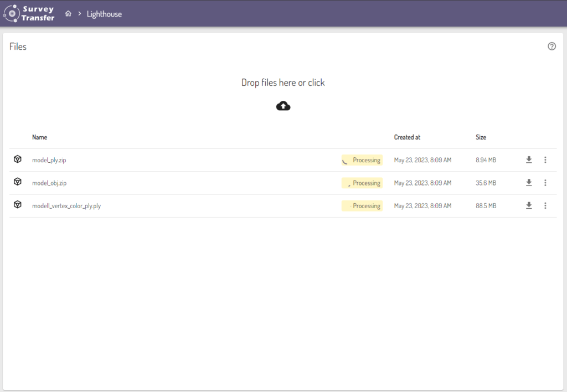The width and height of the screenshot is (567, 392).
Task: Select the Lighthouse breadcrumb
Action: pos(104,14)
